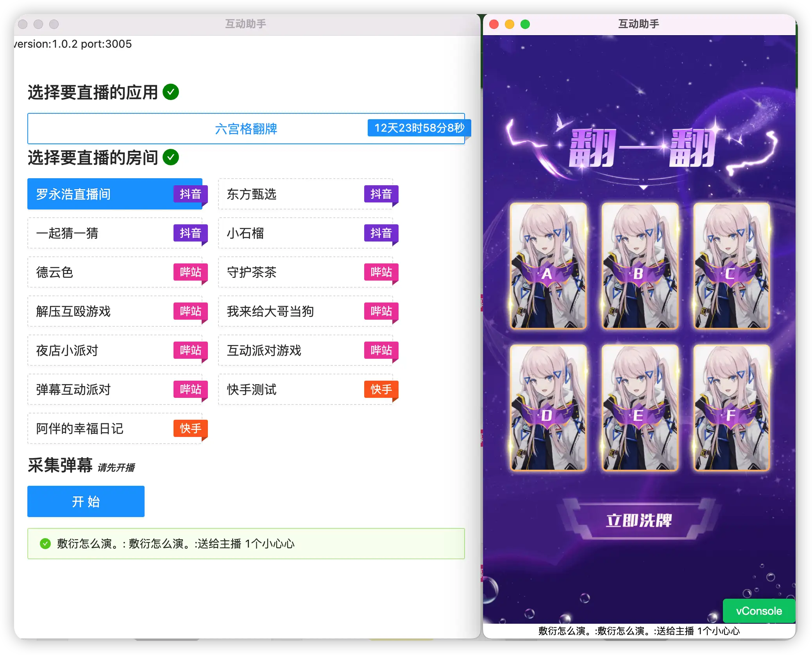This screenshot has width=812, height=655.
Task: Click the grey zoom dot of the left window
Action: pyautogui.click(x=54, y=24)
